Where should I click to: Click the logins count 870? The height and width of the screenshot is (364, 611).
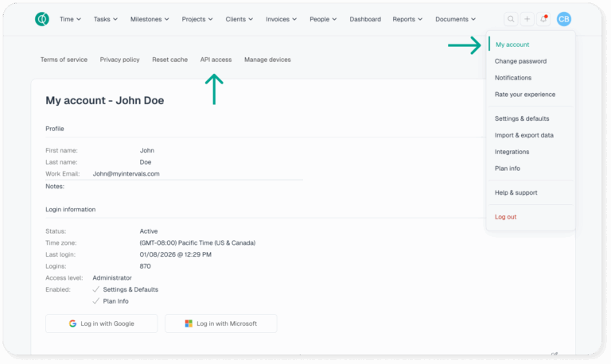tap(145, 266)
